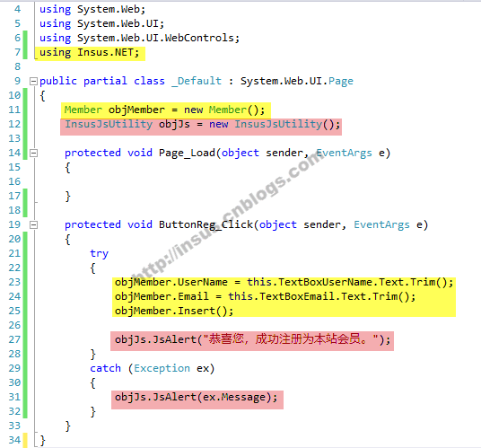Viewport: 481px width, 448px height.
Task: Click EventArgs in Page_Load signature
Action: tap(344, 153)
